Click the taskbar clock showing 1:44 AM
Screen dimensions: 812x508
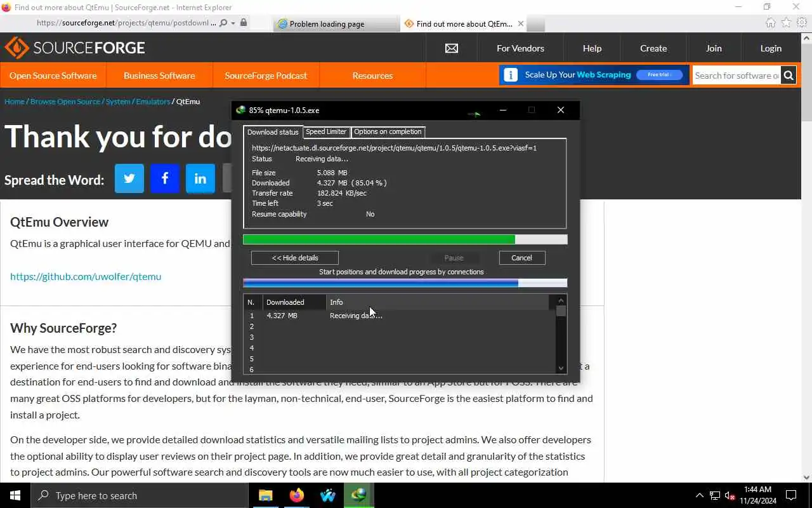point(759,495)
